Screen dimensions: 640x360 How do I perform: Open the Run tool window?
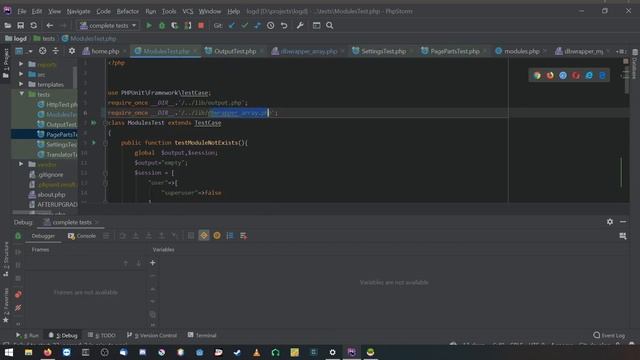point(27,335)
